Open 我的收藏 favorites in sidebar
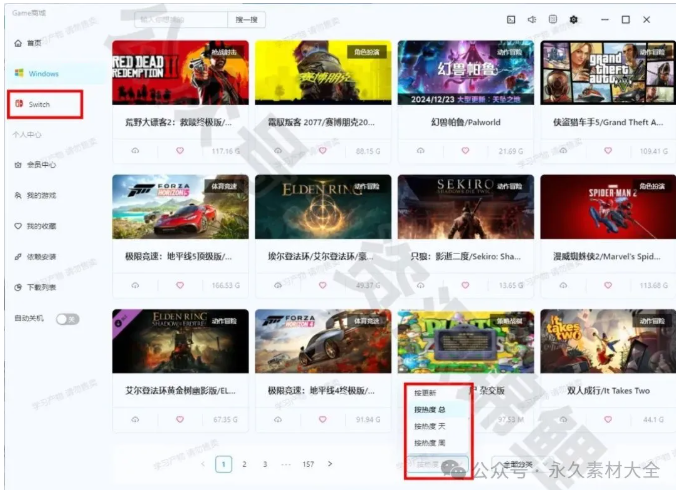Viewport: 676px width, 490px height. 35,226
